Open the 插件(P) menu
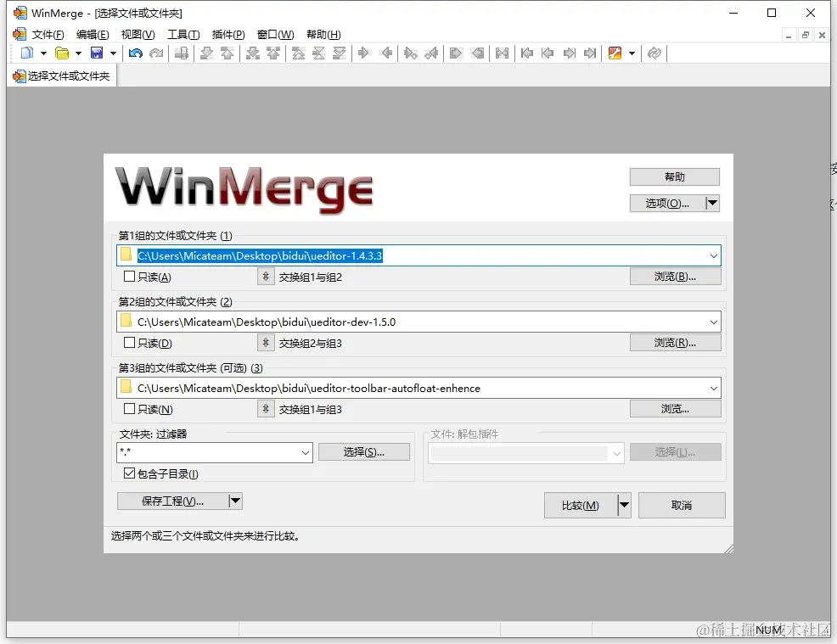Image resolution: width=837 pixels, height=644 pixels. pos(228,35)
